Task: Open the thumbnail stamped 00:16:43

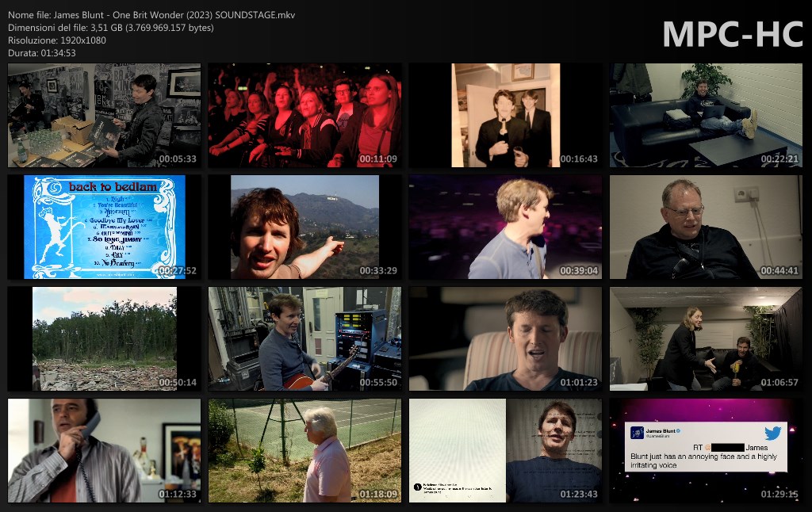Action: 505,116
